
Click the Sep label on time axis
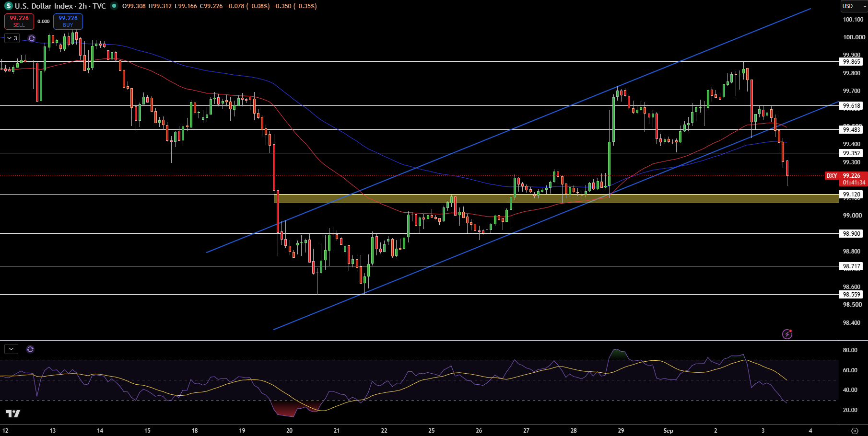(x=668, y=431)
